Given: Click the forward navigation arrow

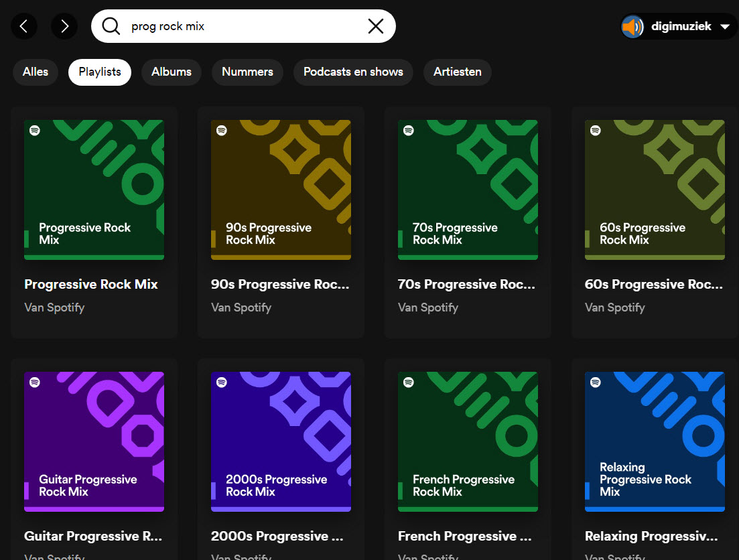Looking at the screenshot, I should click(x=64, y=26).
